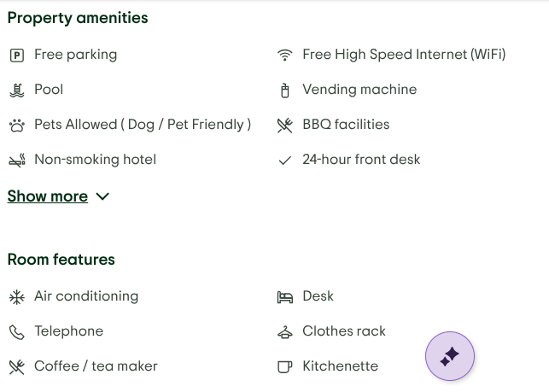Image resolution: width=549 pixels, height=392 pixels.
Task: Click the Pets Allowed paw icon
Action: [16, 126]
